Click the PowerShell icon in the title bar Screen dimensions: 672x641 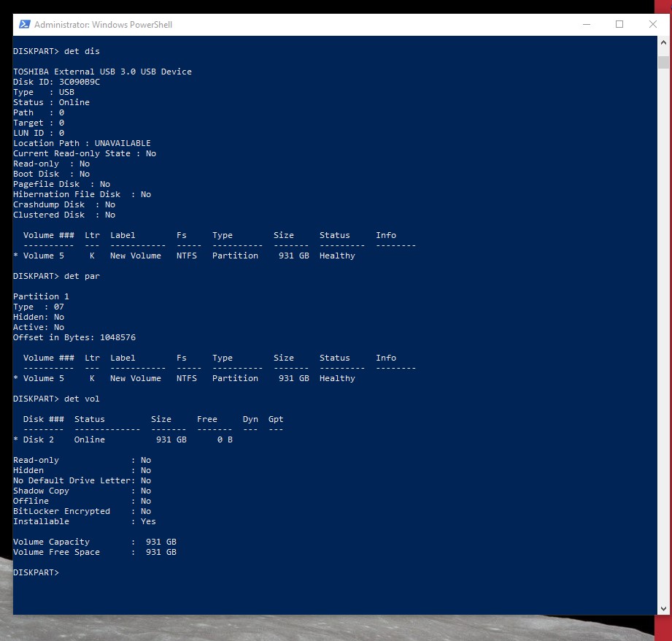[x=24, y=25]
